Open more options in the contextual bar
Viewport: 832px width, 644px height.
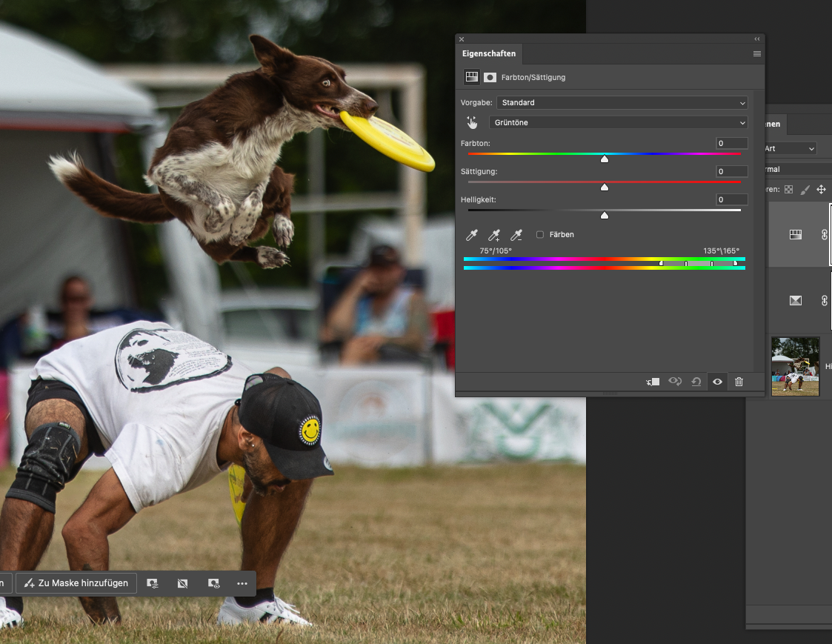click(242, 583)
